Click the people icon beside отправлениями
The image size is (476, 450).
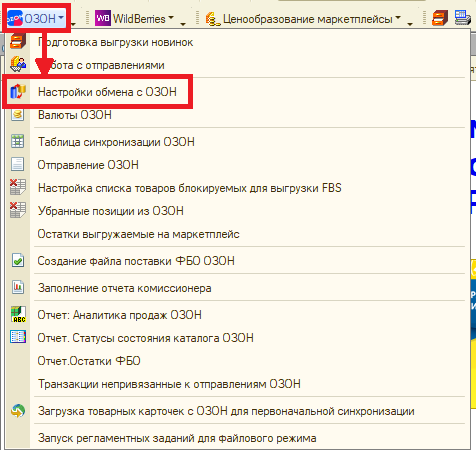(x=18, y=64)
